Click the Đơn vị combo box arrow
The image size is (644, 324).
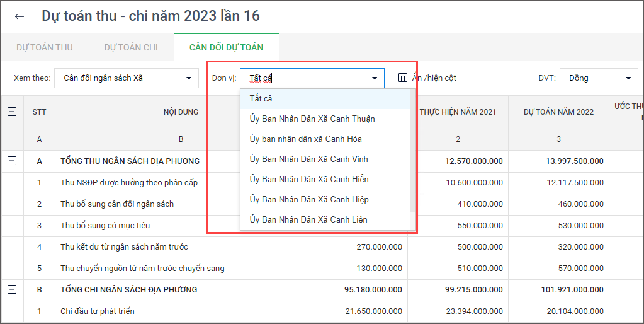pyautogui.click(x=375, y=78)
